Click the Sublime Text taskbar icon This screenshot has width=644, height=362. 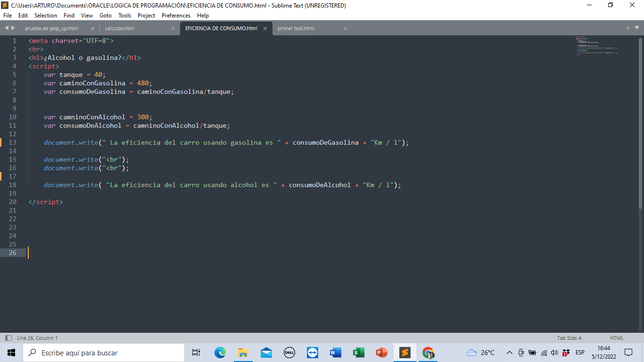(x=405, y=353)
